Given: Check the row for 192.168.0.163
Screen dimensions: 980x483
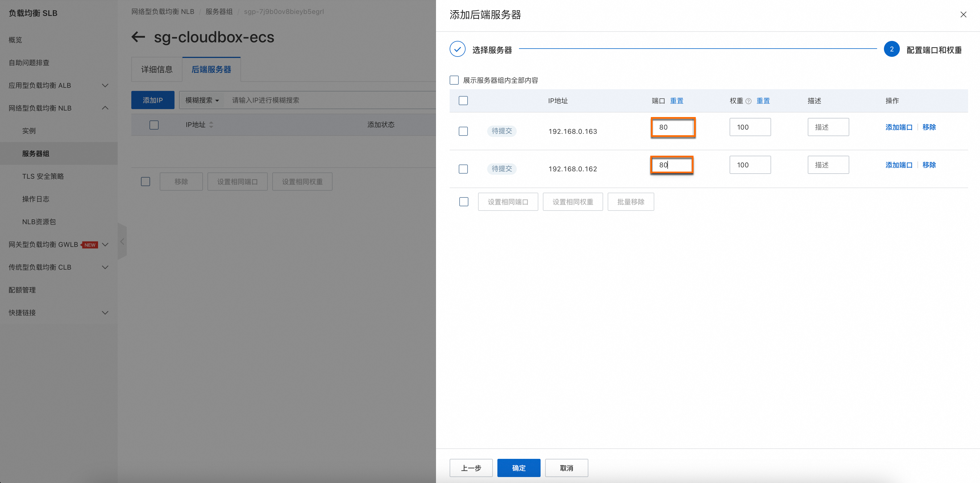Looking at the screenshot, I should pyautogui.click(x=463, y=131).
